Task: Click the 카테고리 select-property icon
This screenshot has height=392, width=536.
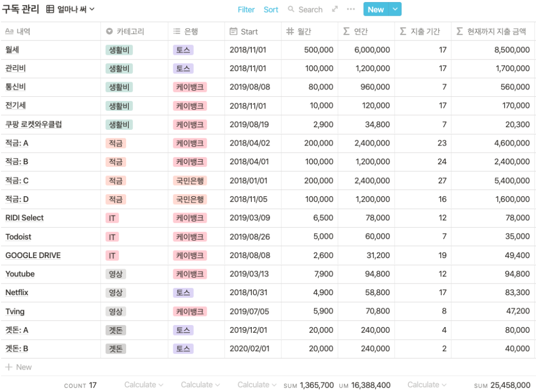Action: [109, 31]
